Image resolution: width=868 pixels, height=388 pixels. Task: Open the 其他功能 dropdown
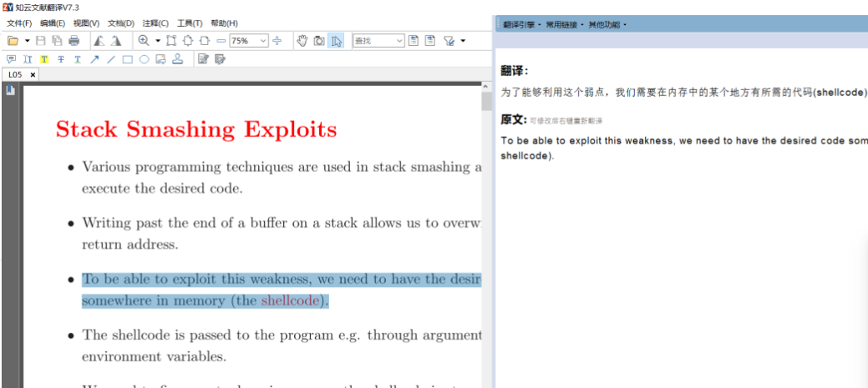point(607,25)
